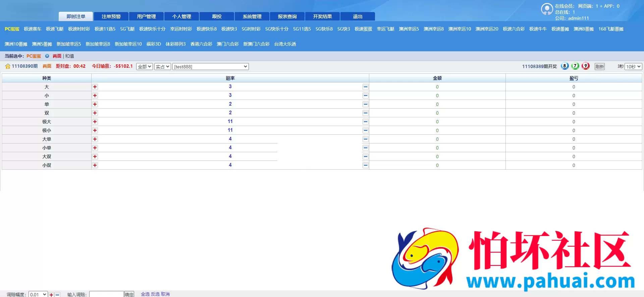Image resolution: width=644 pixels, height=297 pixels.
Task: Select 澳洲幸运10 game link
Action: point(460,29)
